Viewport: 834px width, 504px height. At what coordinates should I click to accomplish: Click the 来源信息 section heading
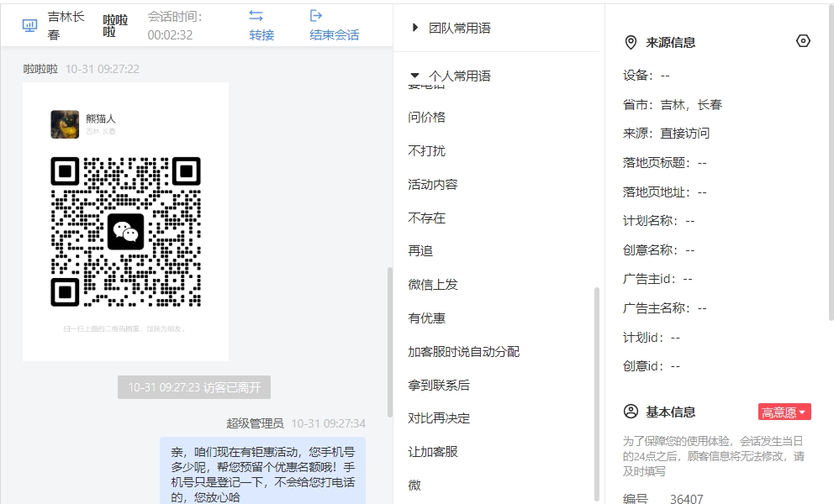click(671, 43)
